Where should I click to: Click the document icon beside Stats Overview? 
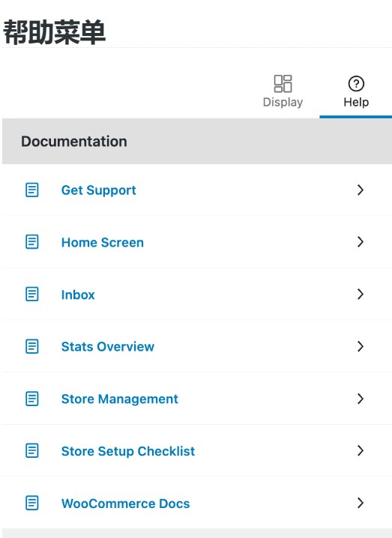(x=32, y=346)
